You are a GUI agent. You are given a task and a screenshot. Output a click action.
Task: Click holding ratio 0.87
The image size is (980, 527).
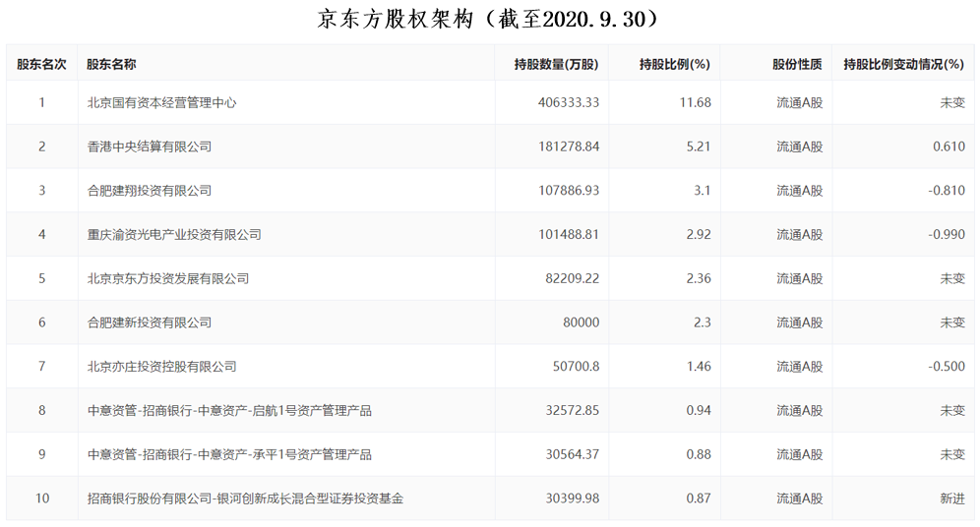(x=699, y=498)
